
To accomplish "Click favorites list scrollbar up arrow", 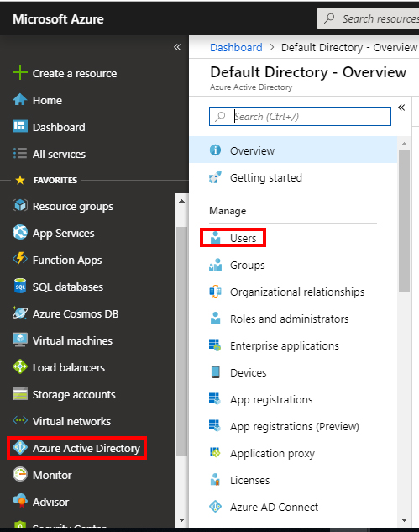I will pyautogui.click(x=181, y=201).
